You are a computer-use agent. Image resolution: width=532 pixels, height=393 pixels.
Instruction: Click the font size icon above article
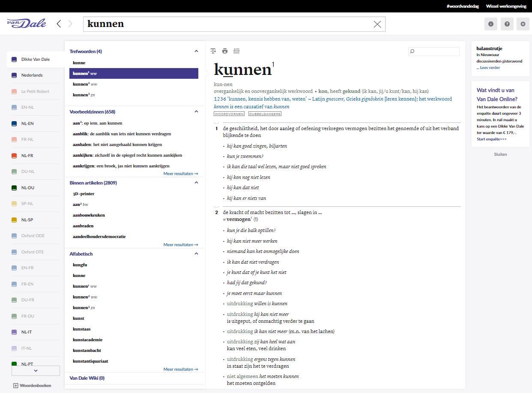point(213,51)
